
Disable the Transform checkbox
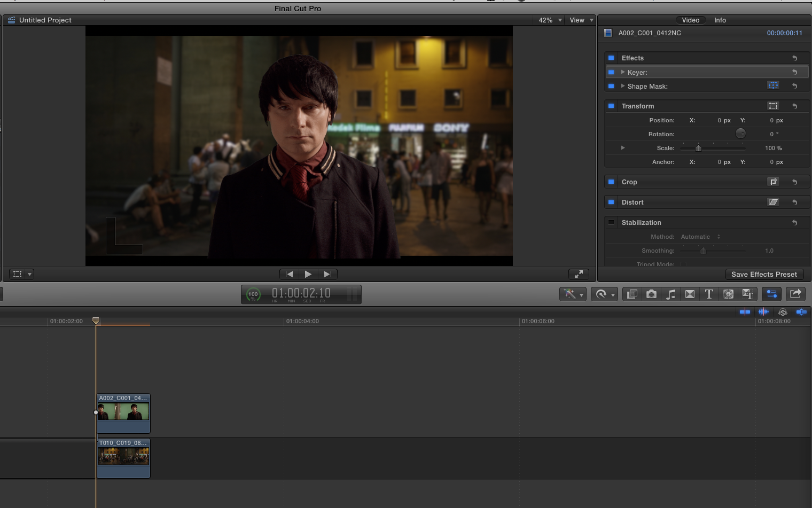(x=611, y=106)
